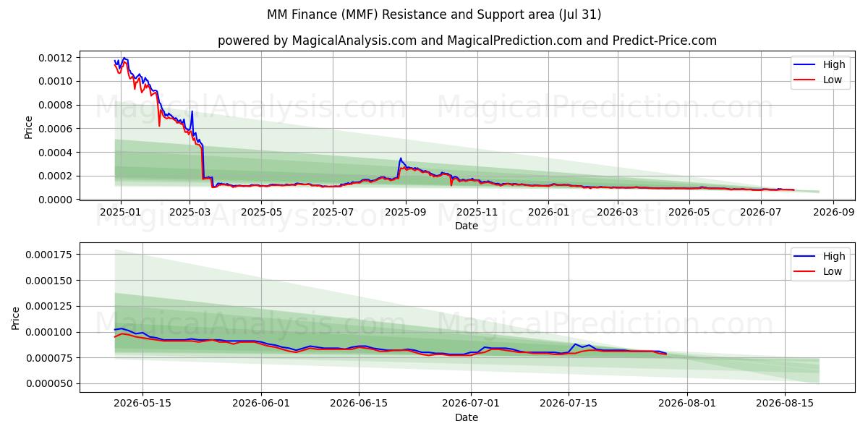Click the '2026-05-15' x-axis label in the bottom chart
Image resolution: width=868 pixels, height=434 pixels.
point(142,404)
